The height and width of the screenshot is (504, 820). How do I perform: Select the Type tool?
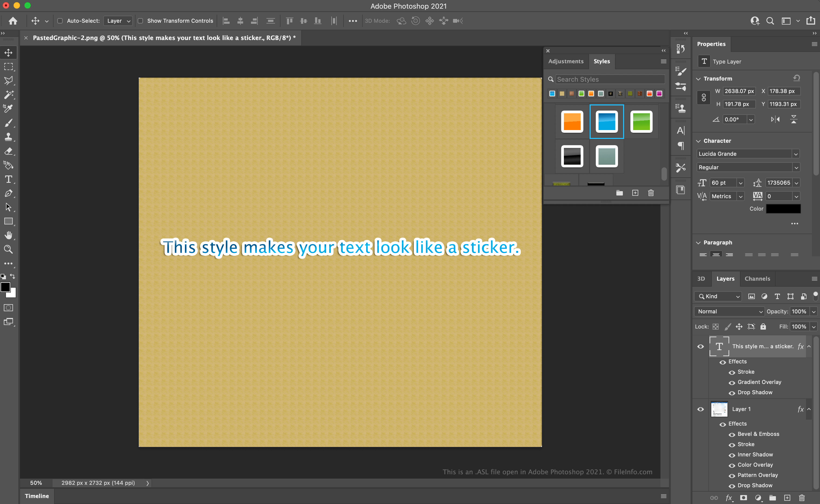click(8, 179)
